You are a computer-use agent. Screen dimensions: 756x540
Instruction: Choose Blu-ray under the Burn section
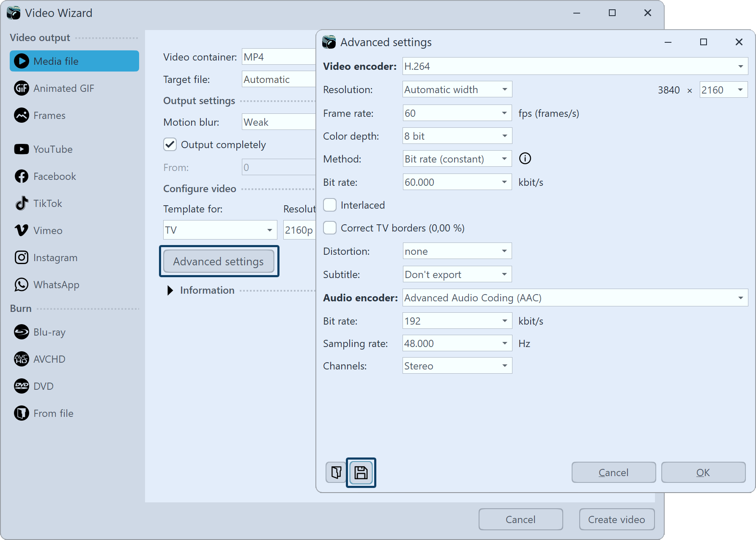(x=49, y=332)
